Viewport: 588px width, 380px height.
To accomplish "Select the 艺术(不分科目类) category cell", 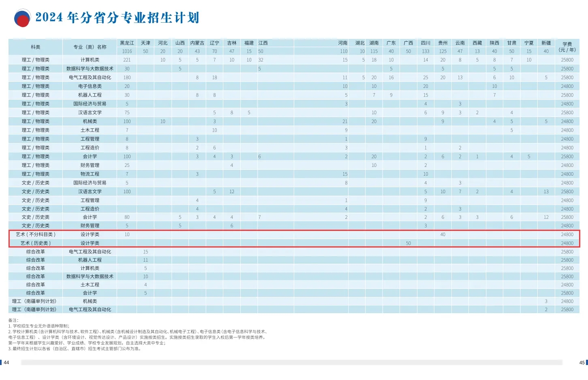I will pyautogui.click(x=36, y=235).
